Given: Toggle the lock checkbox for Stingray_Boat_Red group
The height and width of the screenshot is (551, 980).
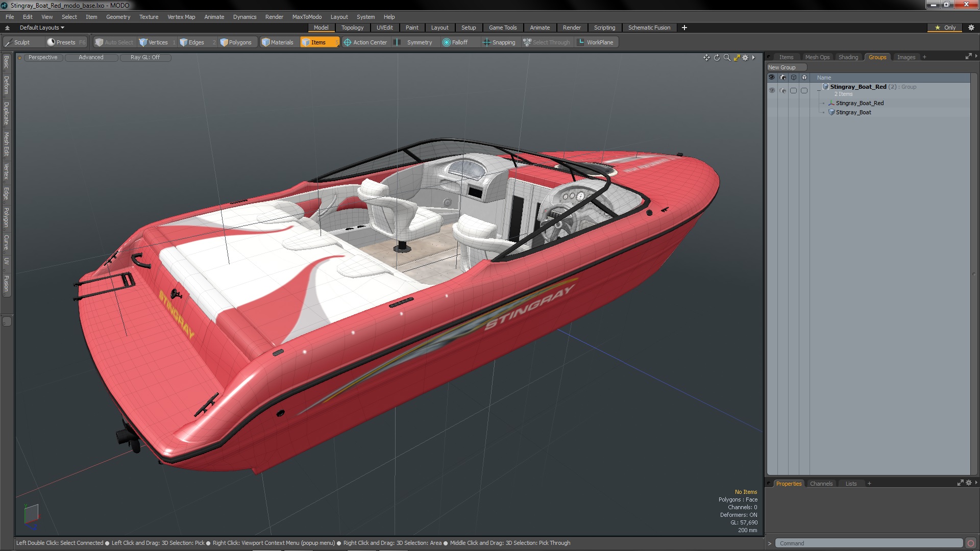Looking at the screenshot, I should point(804,90).
